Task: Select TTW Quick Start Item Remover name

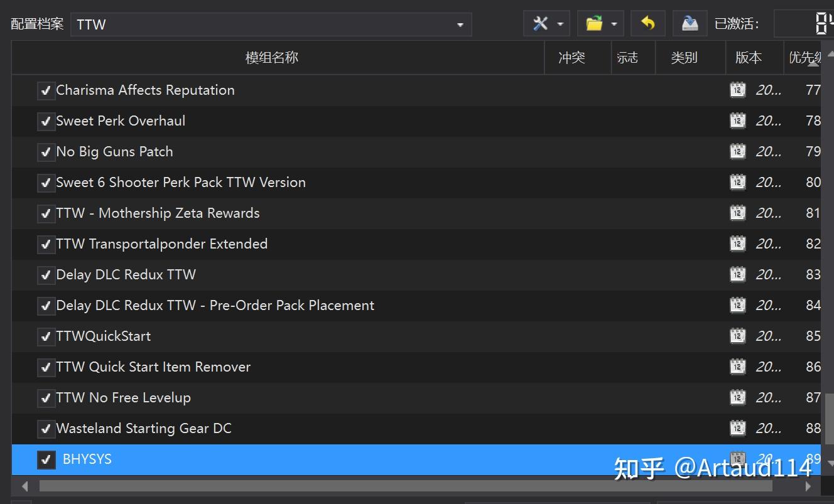Action: (153, 367)
